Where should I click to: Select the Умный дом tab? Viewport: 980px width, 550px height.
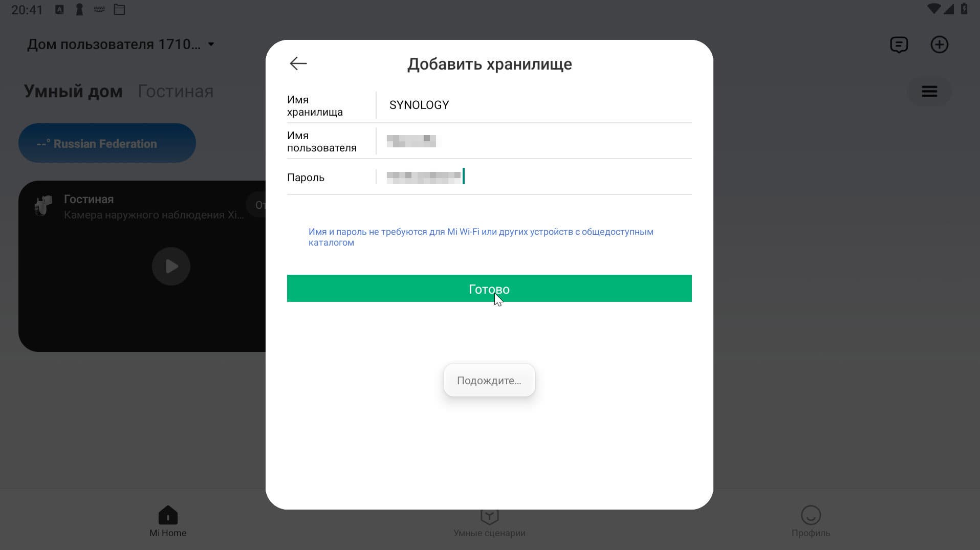(73, 92)
